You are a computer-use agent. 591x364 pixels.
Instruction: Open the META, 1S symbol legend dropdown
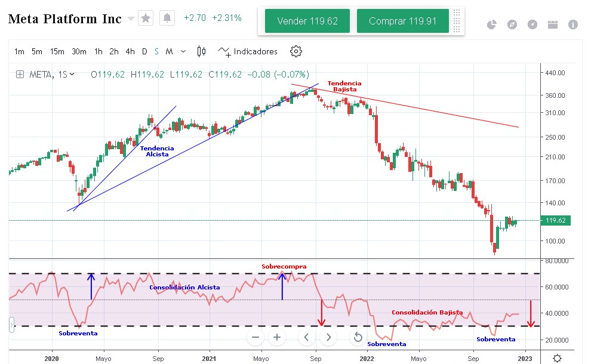(x=72, y=75)
